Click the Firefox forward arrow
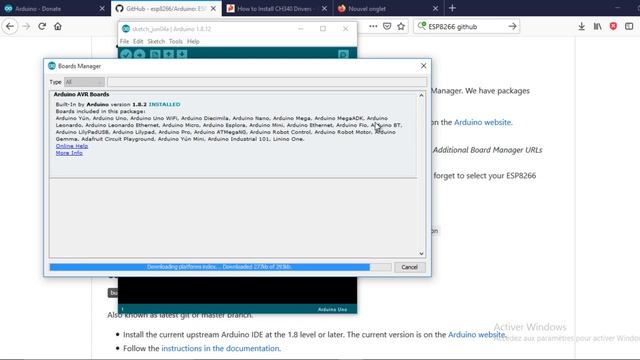 pos(26,27)
